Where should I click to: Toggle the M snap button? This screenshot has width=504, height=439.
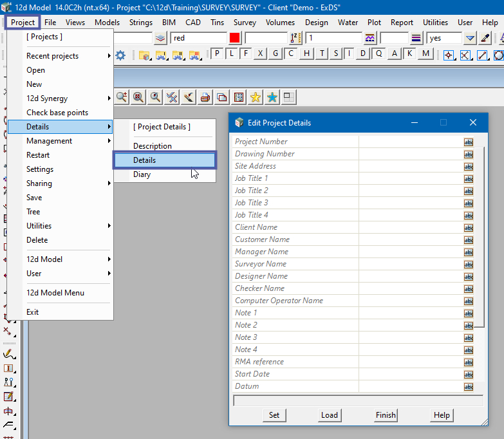click(x=425, y=53)
